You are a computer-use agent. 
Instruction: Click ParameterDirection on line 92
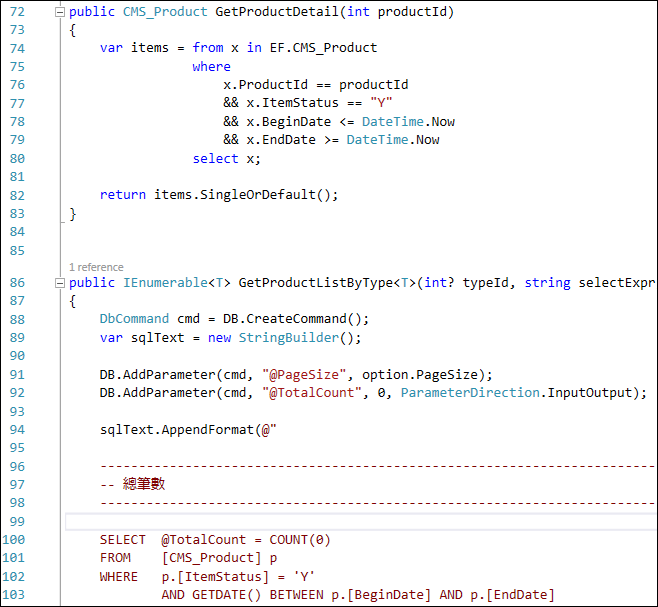click(470, 393)
